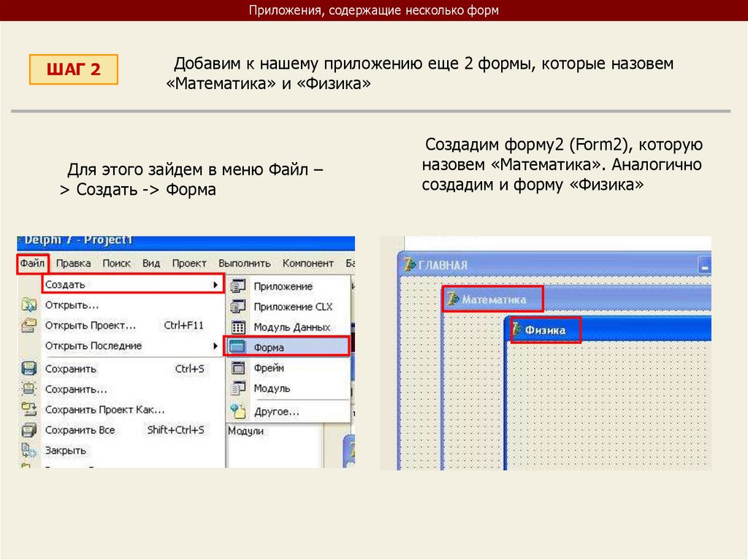The width and height of the screenshot is (748, 560).
Task: Expand the Создать submenu arrow
Action: tap(215, 285)
